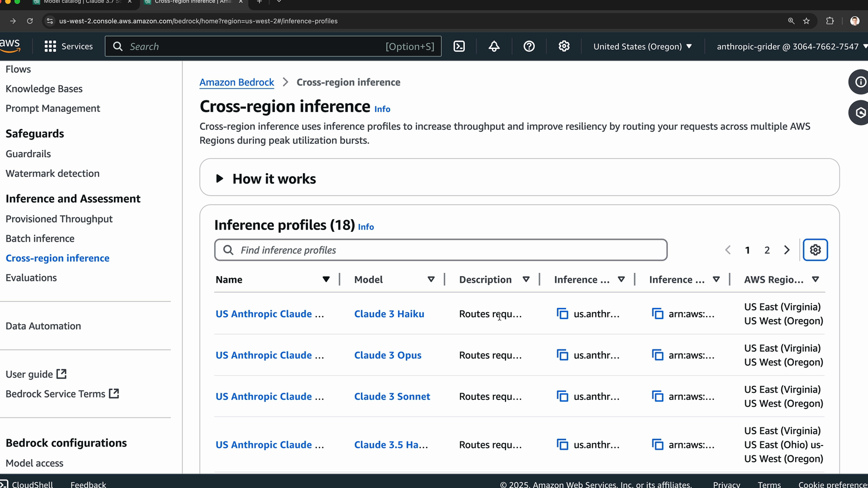The image size is (868, 488).
Task: Open the CloudShell icon in the footer
Action: (4, 484)
